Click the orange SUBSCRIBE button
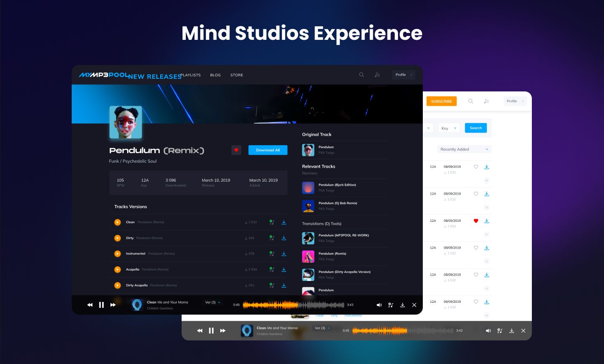This screenshot has height=364, width=604. point(441,101)
